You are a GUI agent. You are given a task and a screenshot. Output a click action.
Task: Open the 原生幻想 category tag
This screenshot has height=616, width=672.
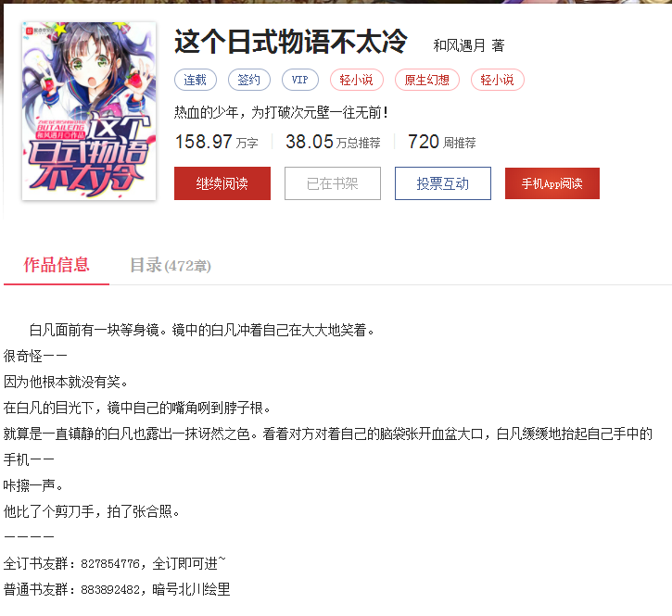[427, 80]
